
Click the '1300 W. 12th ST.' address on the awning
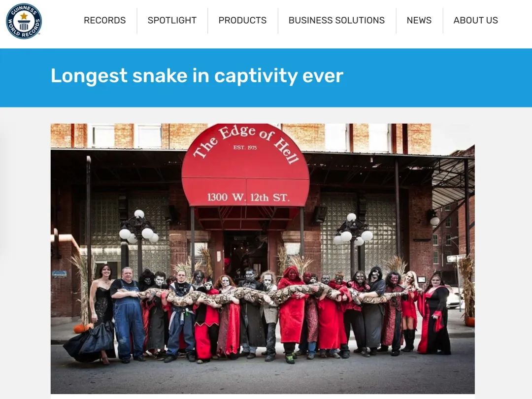[248, 197]
